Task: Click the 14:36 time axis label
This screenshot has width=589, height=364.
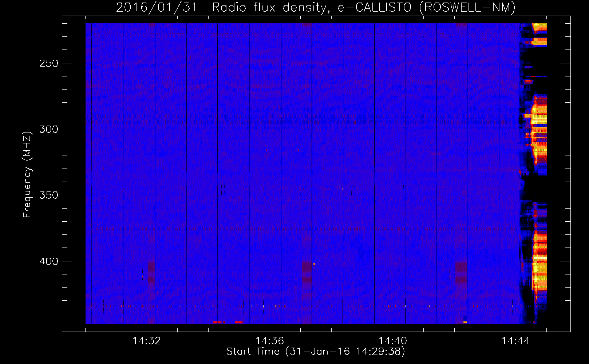Action: [x=270, y=341]
